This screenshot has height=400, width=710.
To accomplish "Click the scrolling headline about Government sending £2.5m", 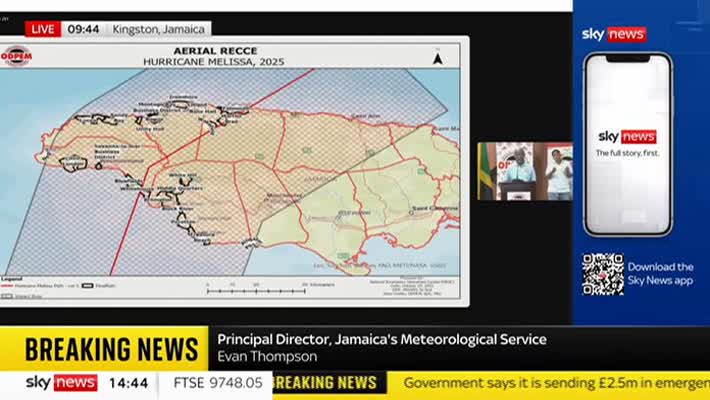I will point(555,383).
